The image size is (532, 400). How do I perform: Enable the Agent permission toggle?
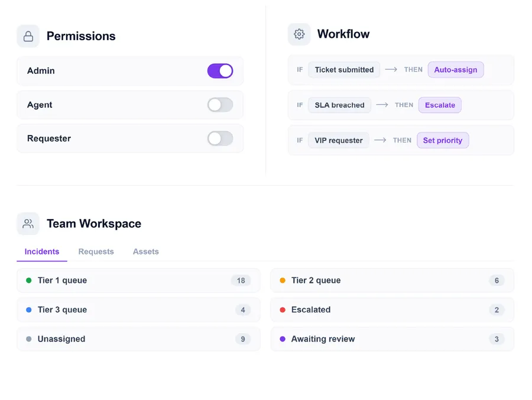pos(220,105)
